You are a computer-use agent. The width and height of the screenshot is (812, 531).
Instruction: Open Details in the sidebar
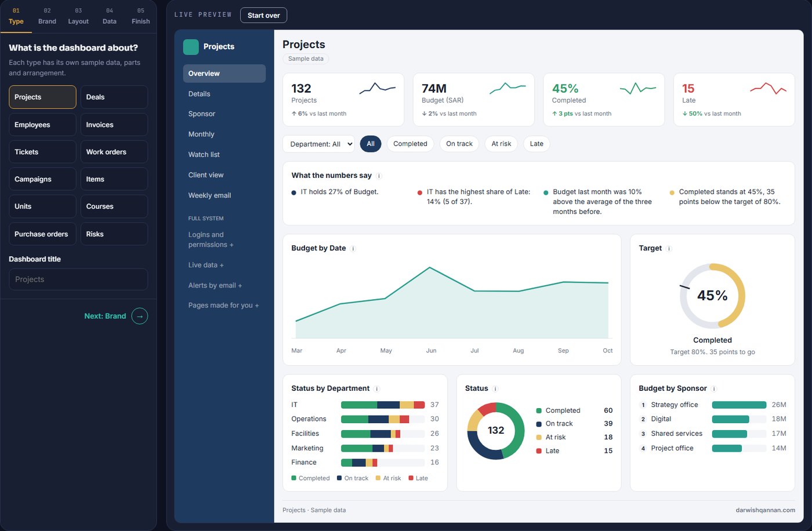[224, 94]
